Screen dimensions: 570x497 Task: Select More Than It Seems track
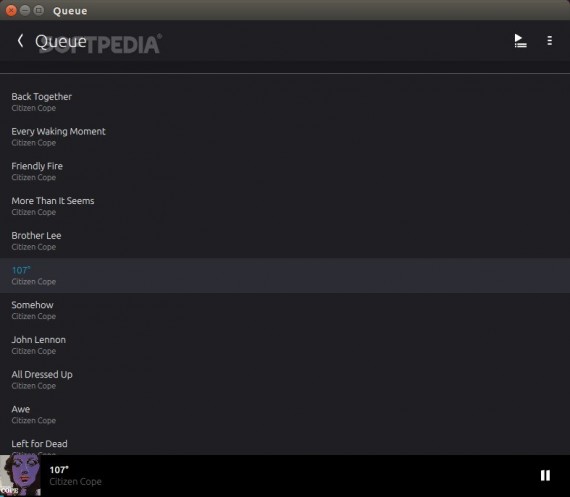point(285,206)
